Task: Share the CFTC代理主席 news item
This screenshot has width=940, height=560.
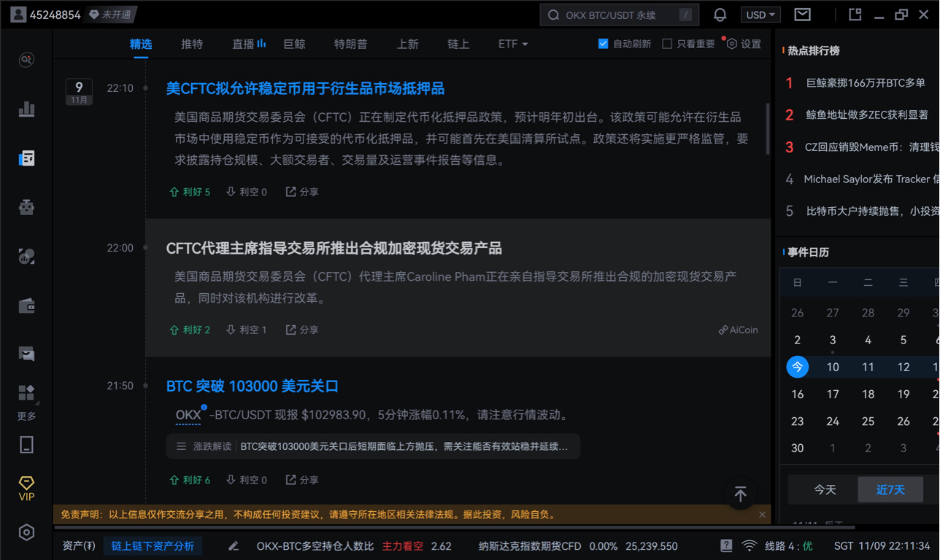Action: [x=302, y=330]
